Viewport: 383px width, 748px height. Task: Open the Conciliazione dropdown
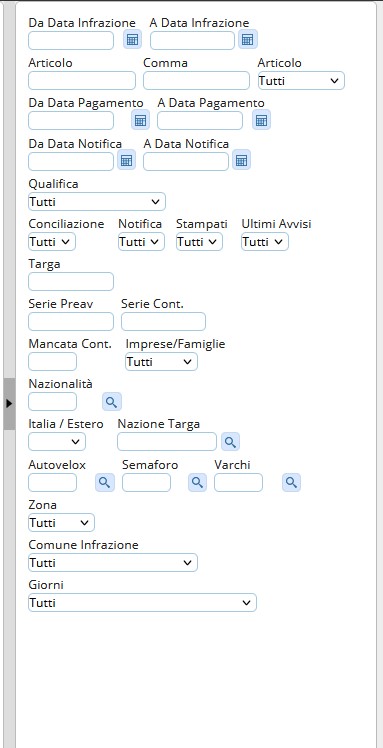coord(52,242)
